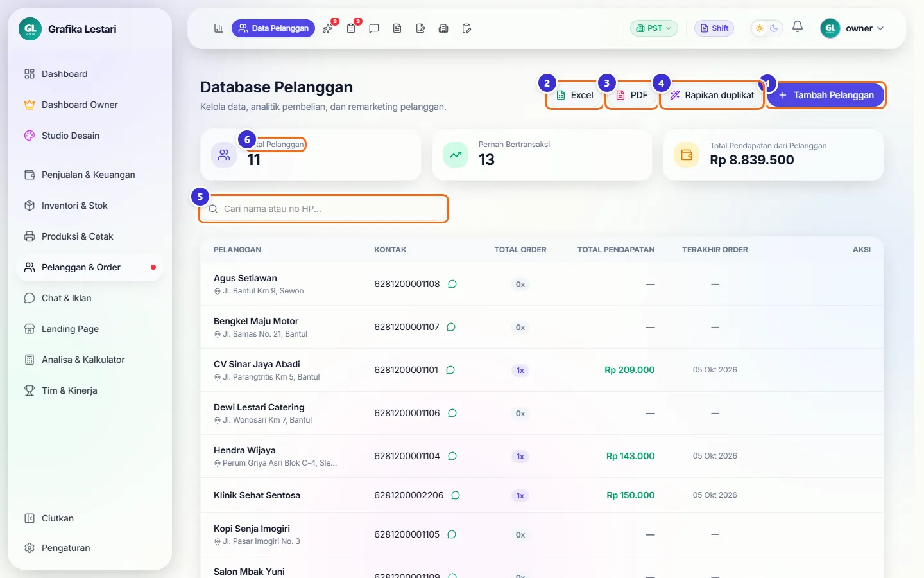Viewport: 924px width, 578px height.
Task: Expand the owner account menu
Action: (x=853, y=28)
